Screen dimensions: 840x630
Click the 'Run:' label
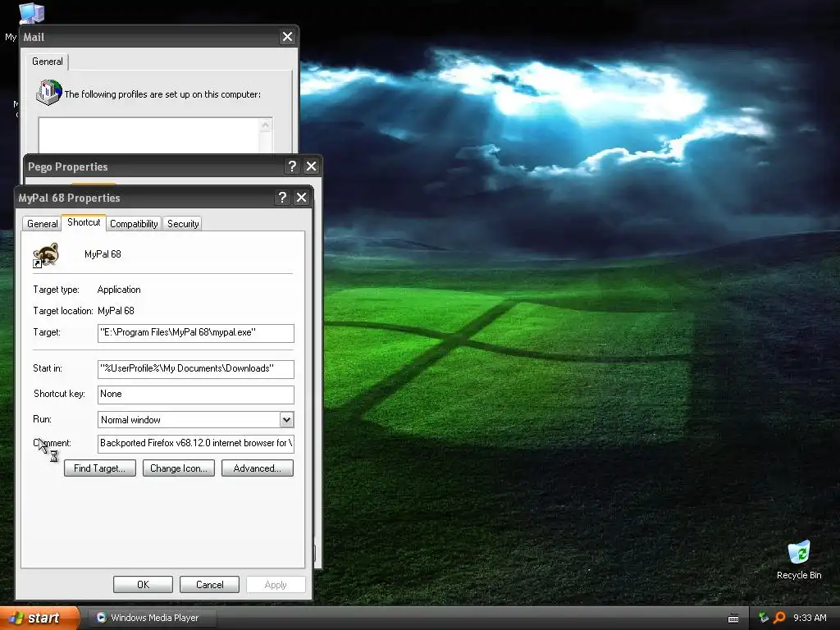pos(43,419)
